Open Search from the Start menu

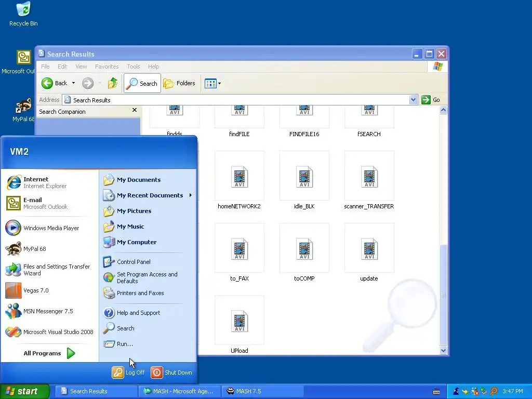click(x=148, y=328)
